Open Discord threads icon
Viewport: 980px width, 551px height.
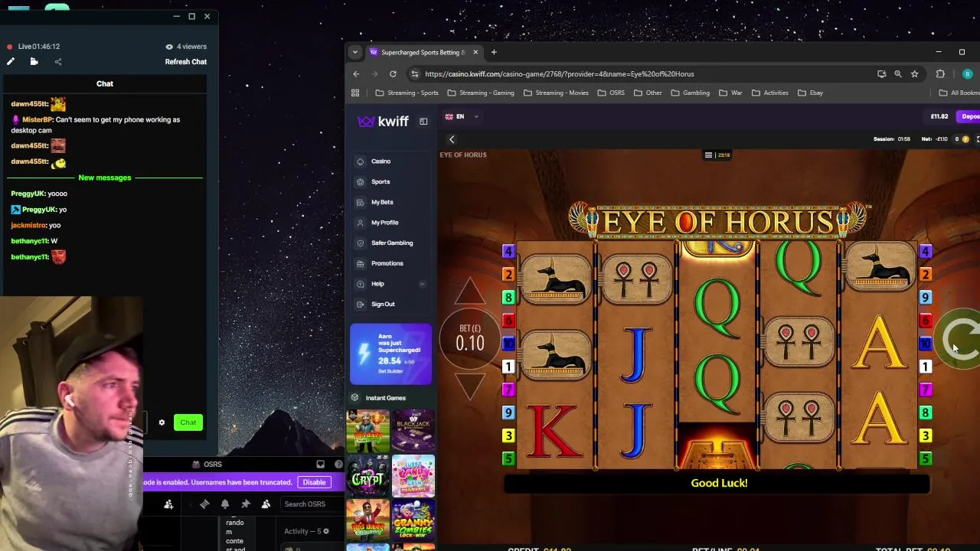(204, 504)
